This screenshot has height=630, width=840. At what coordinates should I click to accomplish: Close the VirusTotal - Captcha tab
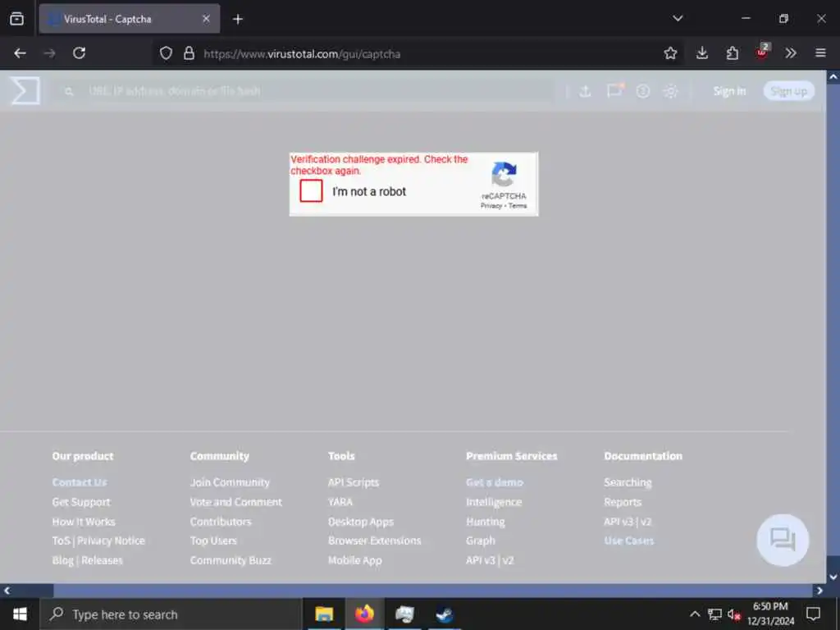[206, 19]
